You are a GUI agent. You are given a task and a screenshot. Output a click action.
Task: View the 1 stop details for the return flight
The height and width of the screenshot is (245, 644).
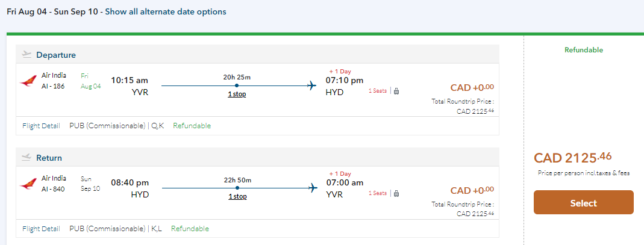pos(237,196)
